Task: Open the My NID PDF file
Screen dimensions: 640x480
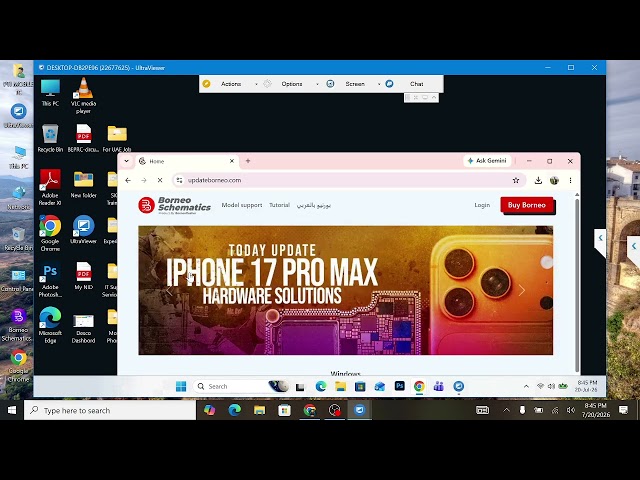Action: 83,276
